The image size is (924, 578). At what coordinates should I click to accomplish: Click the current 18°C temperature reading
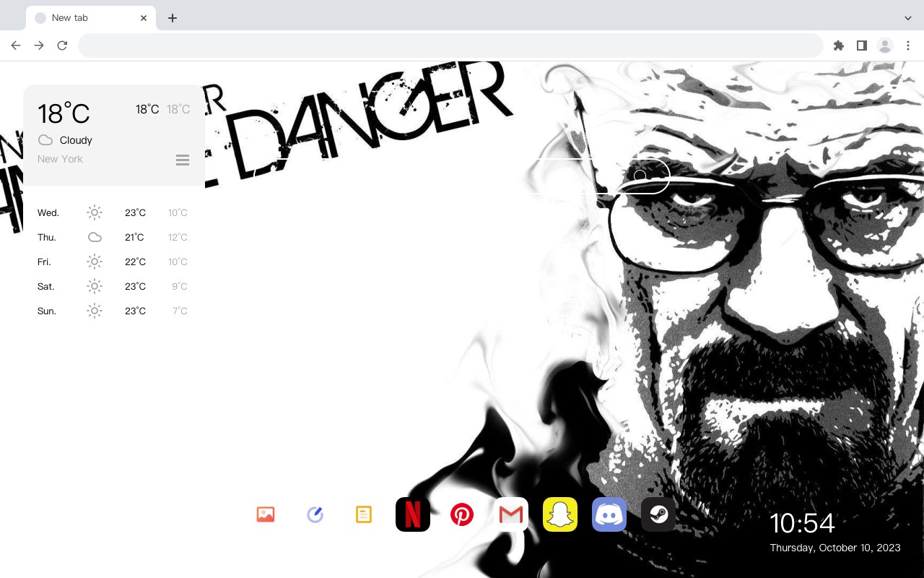coord(64,113)
